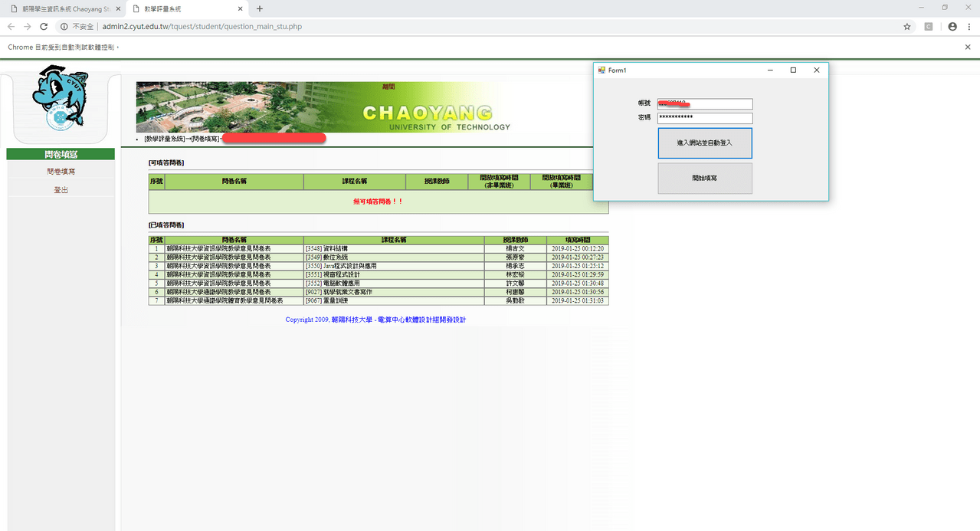The width and height of the screenshot is (980, 531).
Task: Click the 開始填寫 button in Form1
Action: 705,178
